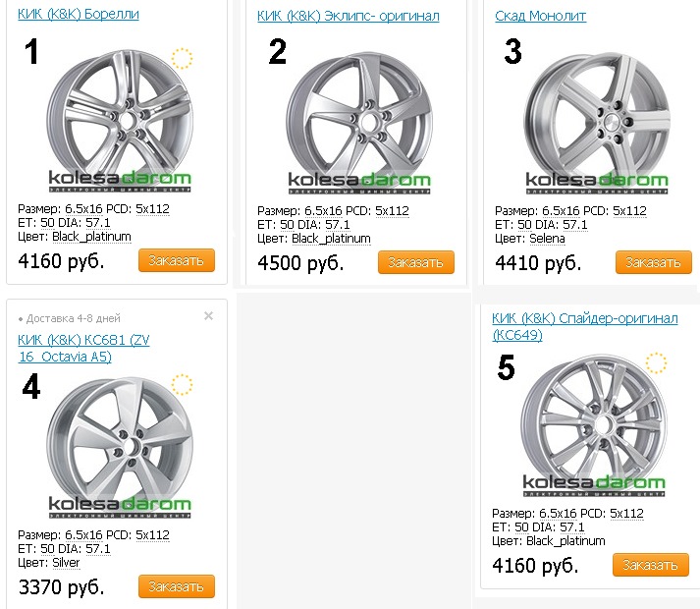The width and height of the screenshot is (700, 609).
Task: Open the КиК (K&K) Борелли product link
Action: point(79,14)
